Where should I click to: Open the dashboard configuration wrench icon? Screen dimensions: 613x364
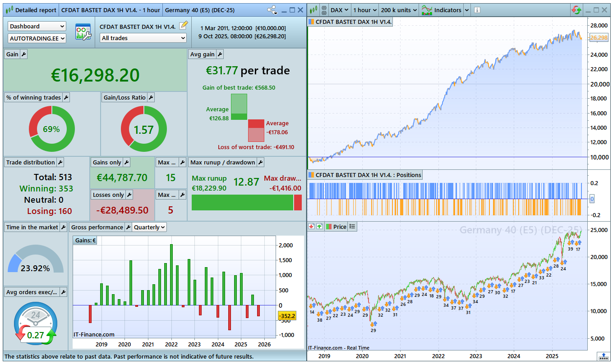coord(83,32)
